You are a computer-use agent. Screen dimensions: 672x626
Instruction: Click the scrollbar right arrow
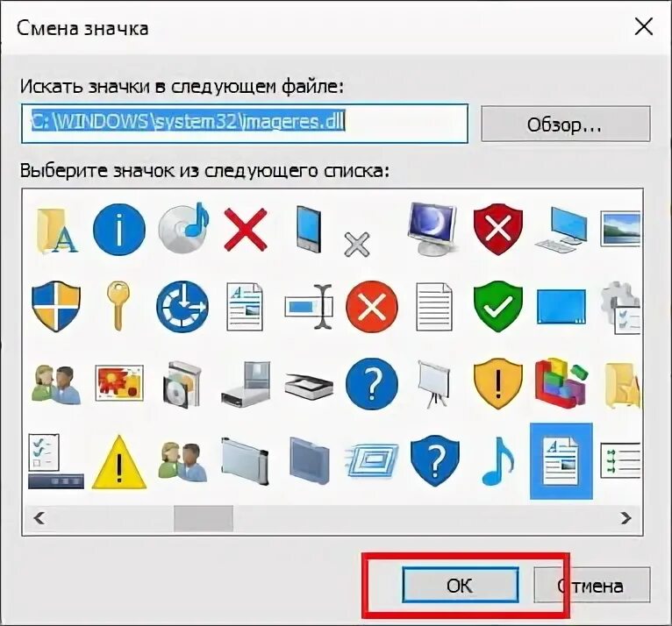tap(626, 518)
